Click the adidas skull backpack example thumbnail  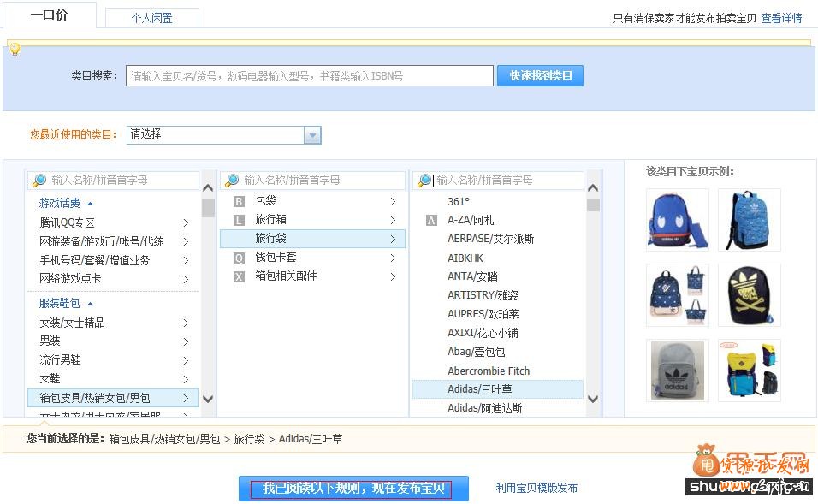tap(749, 295)
